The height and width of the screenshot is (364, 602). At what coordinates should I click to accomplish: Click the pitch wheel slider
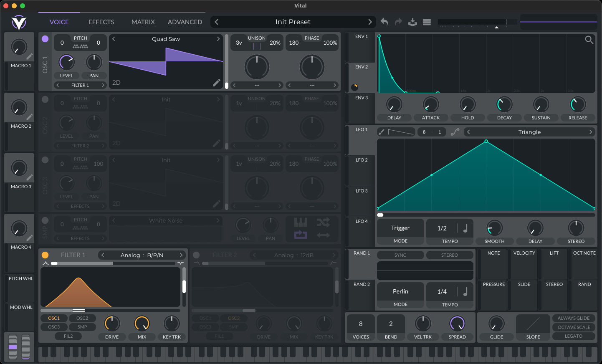tap(13, 347)
